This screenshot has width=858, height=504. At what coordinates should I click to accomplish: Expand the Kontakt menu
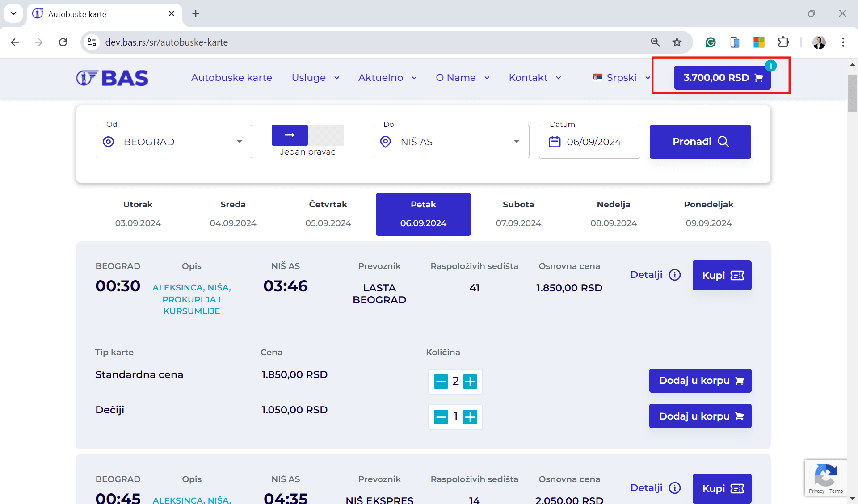pos(535,78)
